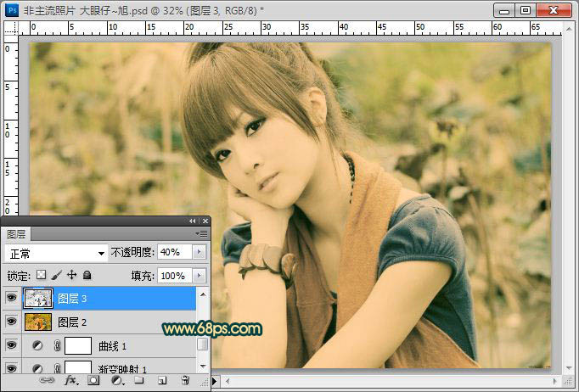Viewport: 579px width, 392px height.
Task: Hide 图层 3 layer visibility
Action: [12, 299]
